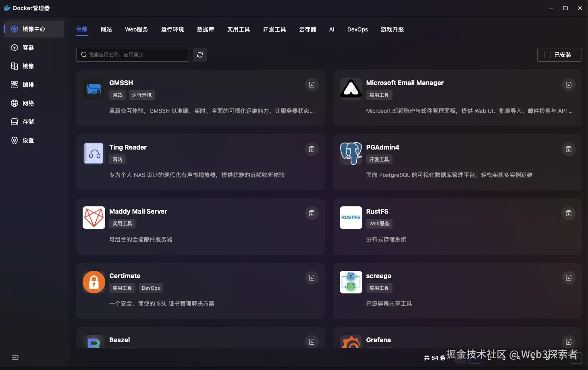
Task: Go to page 4 of results
Action: pyautogui.click(x=518, y=358)
